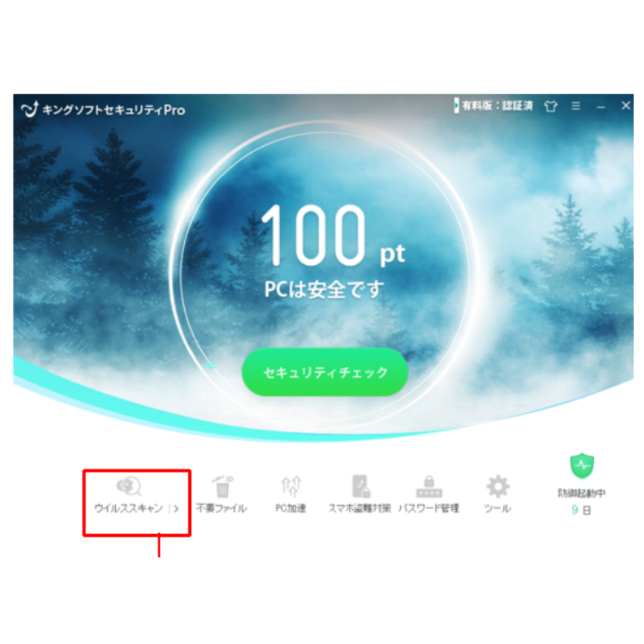Launch the PC加速 speed-up arrows icon
Image resolution: width=644 pixels, height=644 pixels.
point(291,487)
